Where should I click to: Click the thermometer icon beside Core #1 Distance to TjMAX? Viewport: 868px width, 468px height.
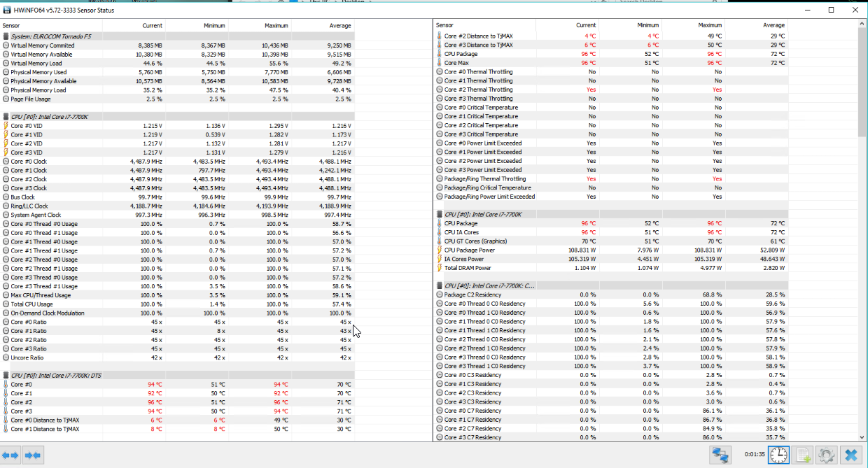click(x=6, y=429)
